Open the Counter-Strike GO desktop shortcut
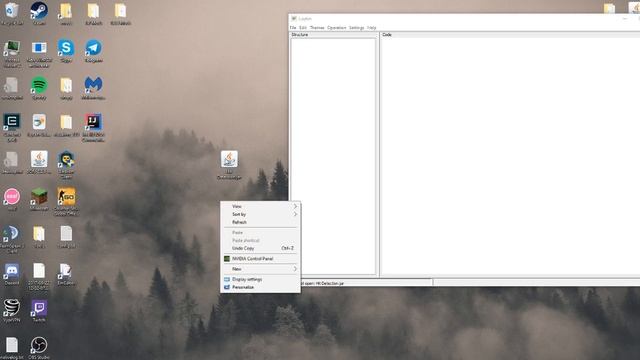Viewport: 640px width, 360px height. point(66,197)
